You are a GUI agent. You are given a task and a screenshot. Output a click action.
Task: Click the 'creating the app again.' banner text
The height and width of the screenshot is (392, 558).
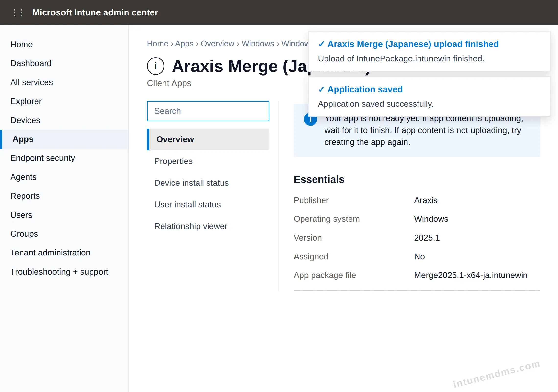[367, 142]
